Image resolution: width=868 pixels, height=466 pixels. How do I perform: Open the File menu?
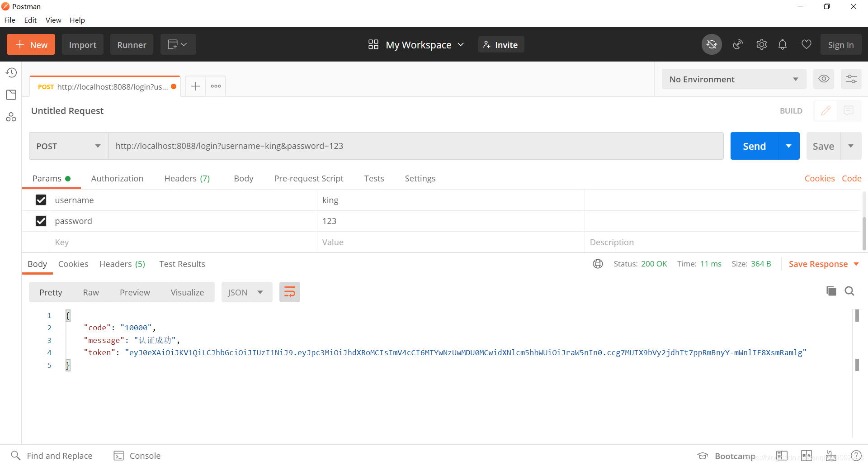pos(10,20)
